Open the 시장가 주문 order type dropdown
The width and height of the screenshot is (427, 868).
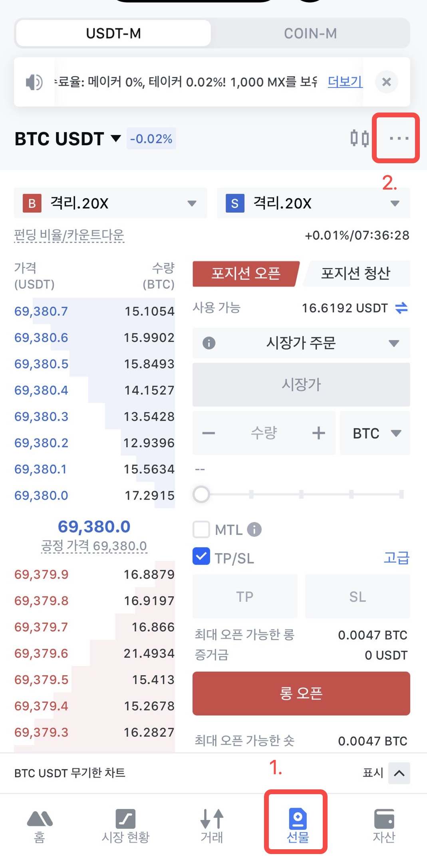(x=301, y=343)
